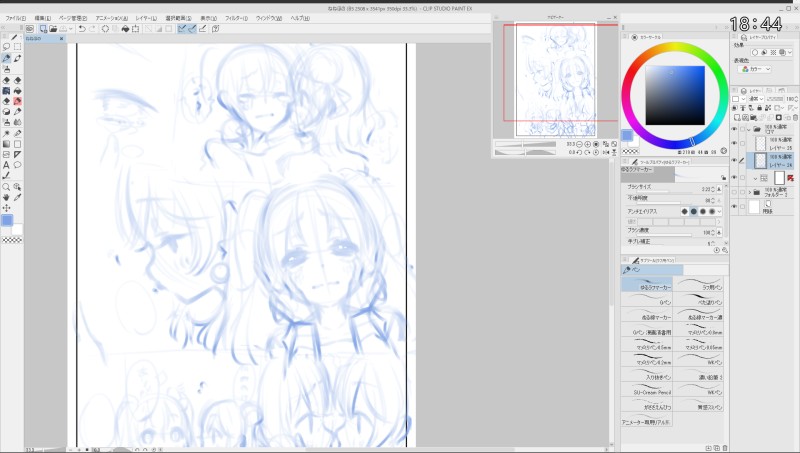Select the べた塗りペン sub tool
The height and width of the screenshot is (453, 800).
pyautogui.click(x=698, y=299)
